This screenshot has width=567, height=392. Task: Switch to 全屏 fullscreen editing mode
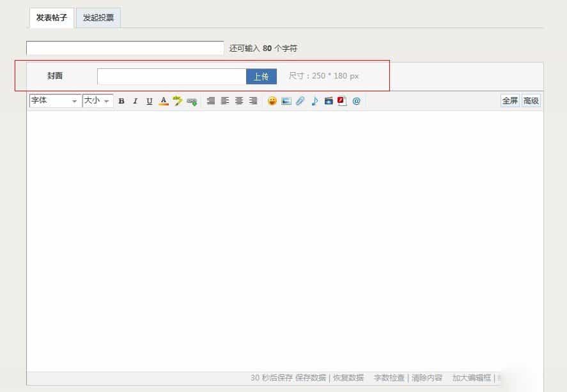click(509, 100)
